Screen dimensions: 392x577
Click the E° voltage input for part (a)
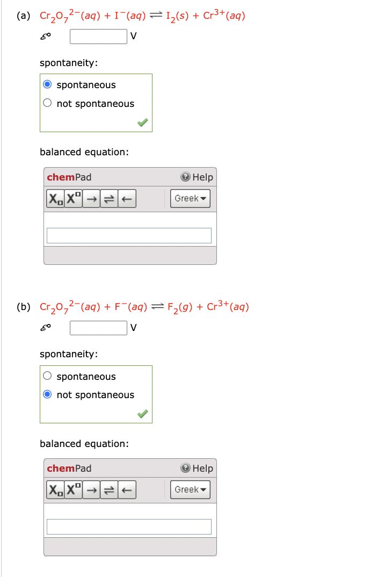pyautogui.click(x=98, y=37)
